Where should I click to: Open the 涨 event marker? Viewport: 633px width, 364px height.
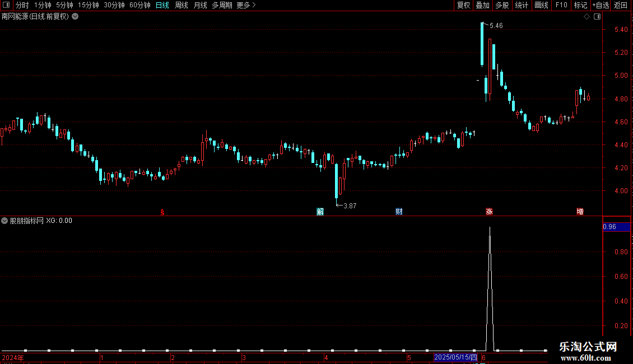489,212
